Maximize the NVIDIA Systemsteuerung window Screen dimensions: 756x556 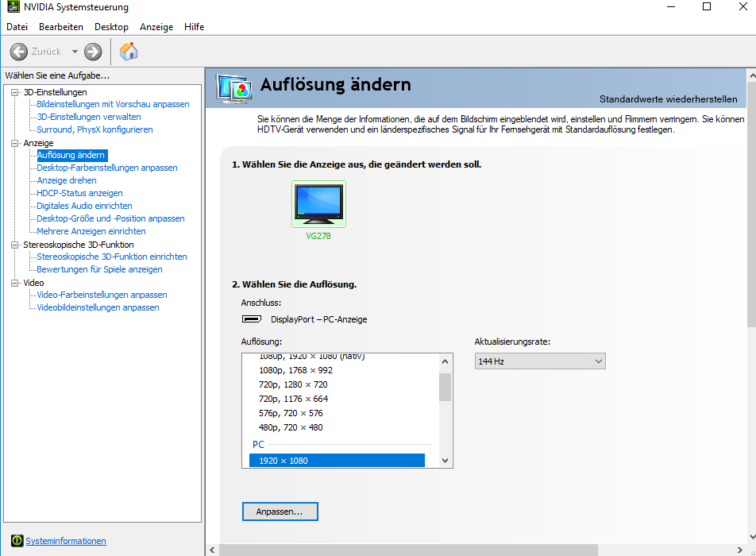[707, 6]
